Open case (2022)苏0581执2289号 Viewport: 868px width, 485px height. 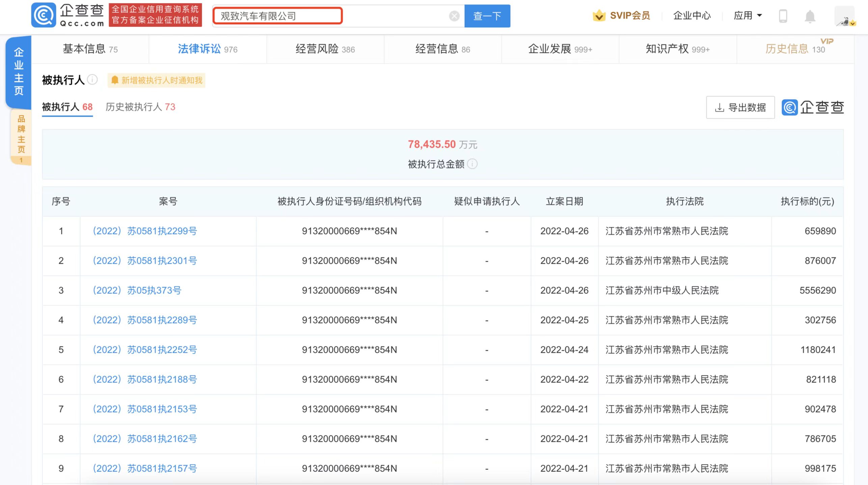click(145, 320)
